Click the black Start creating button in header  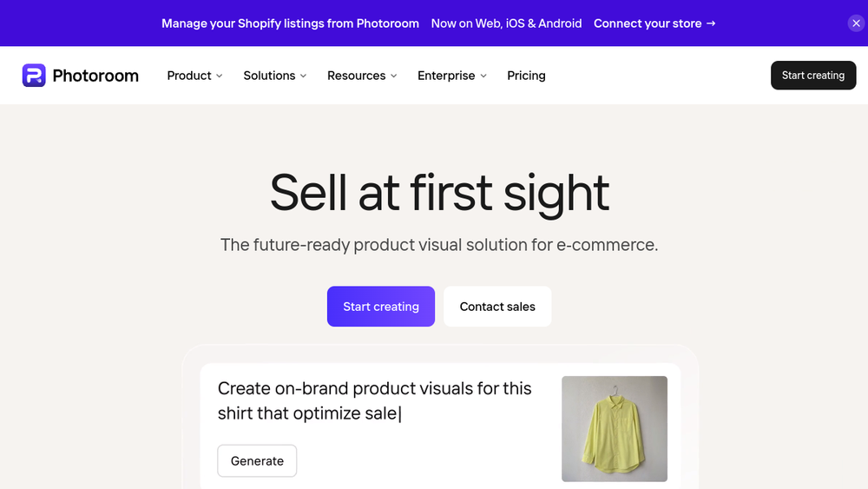[813, 76]
